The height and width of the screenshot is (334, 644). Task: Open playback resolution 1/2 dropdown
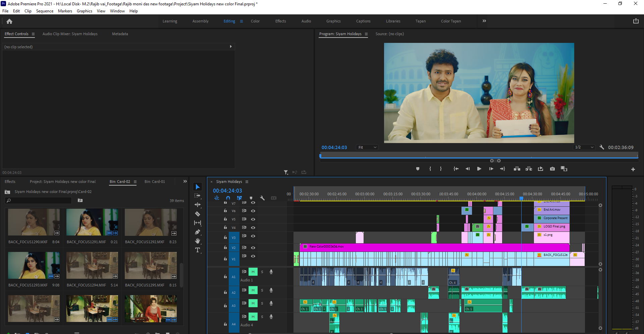pos(584,147)
